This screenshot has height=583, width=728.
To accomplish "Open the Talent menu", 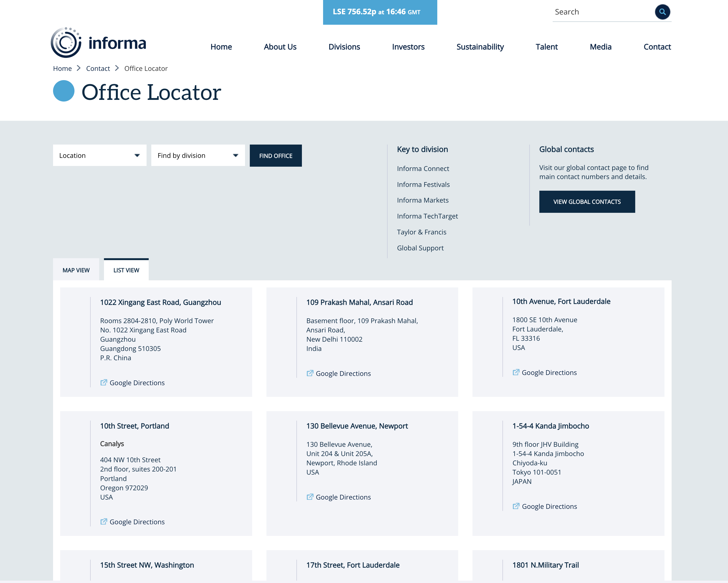I will coord(546,47).
